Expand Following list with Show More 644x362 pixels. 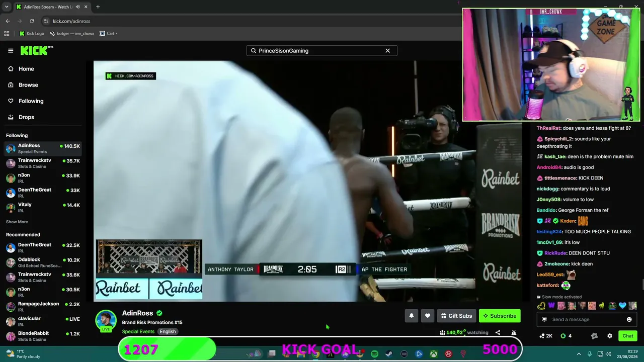[x=17, y=222]
